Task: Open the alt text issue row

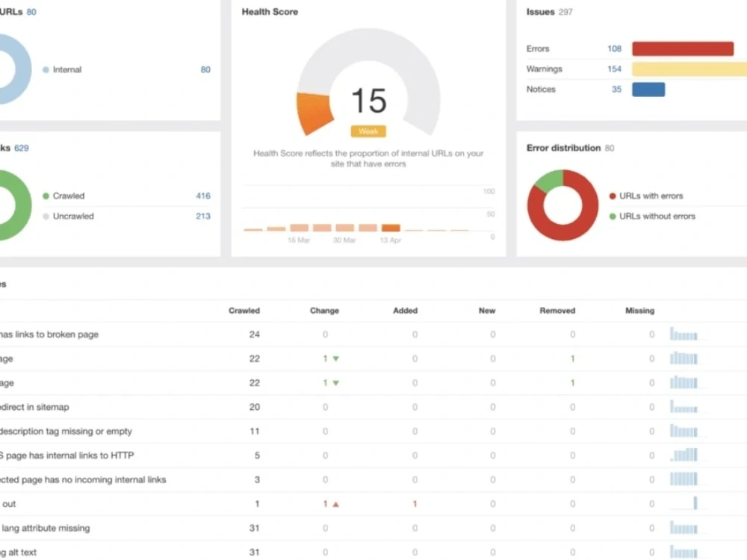Action: [x=18, y=553]
